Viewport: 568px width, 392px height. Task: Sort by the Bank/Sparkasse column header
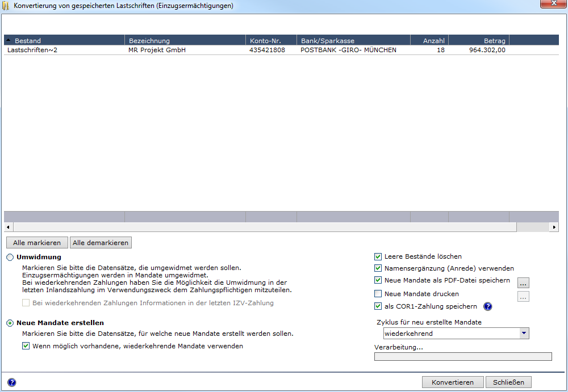(353, 40)
